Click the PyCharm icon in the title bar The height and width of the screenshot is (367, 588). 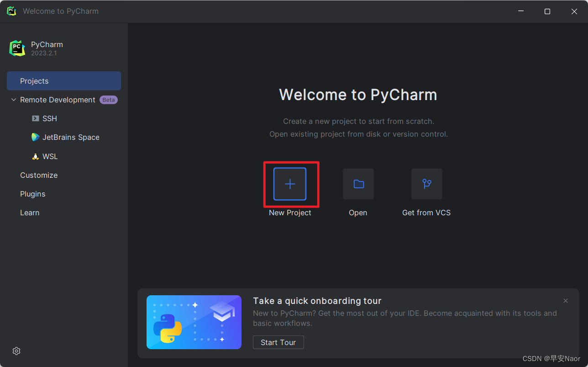coord(11,11)
